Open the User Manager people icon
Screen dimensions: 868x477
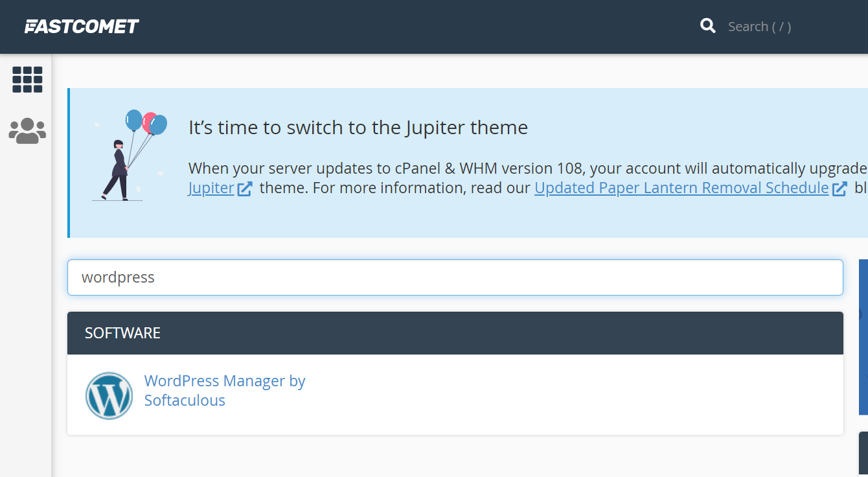pyautogui.click(x=27, y=130)
